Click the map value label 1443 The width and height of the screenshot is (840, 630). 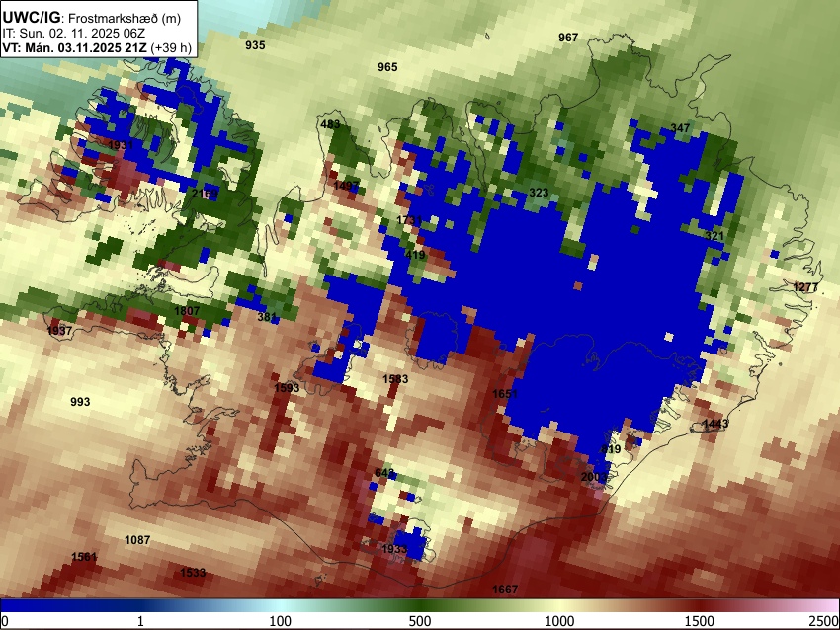point(715,424)
